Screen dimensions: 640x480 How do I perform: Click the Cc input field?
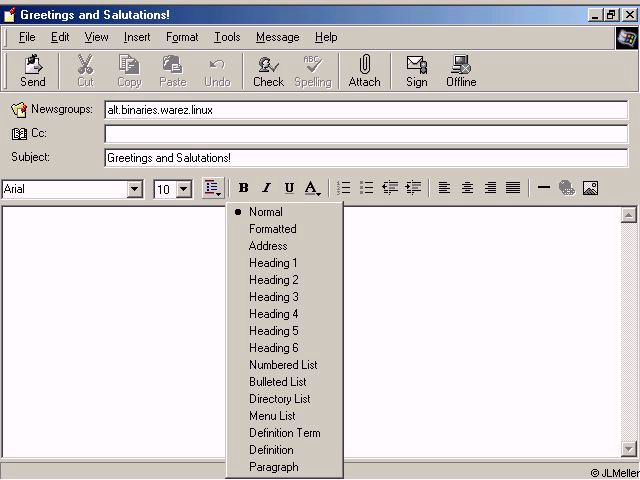[x=366, y=134]
